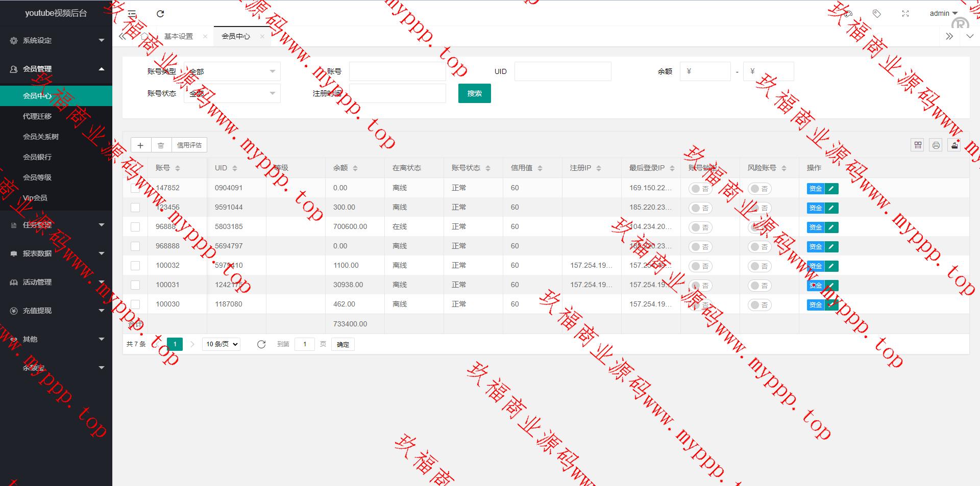Click the green 搜索 button
This screenshot has width=980, height=486.
pos(474,93)
